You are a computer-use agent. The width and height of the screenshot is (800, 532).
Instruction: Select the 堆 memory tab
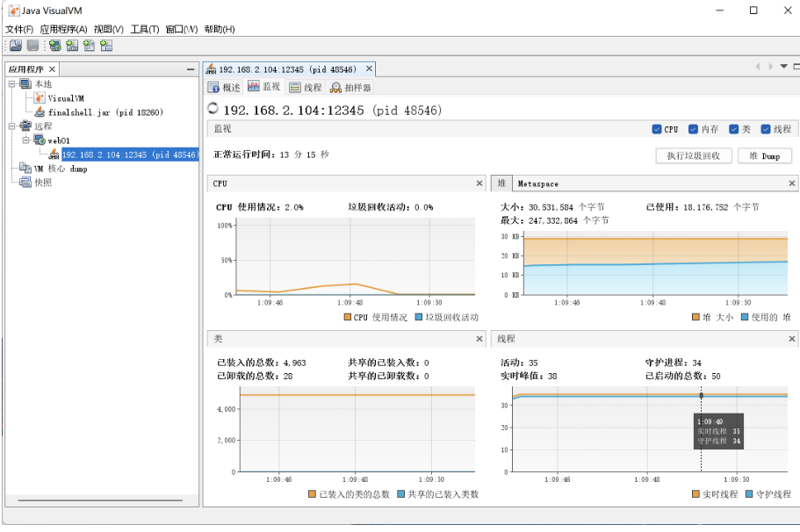pyautogui.click(x=502, y=183)
